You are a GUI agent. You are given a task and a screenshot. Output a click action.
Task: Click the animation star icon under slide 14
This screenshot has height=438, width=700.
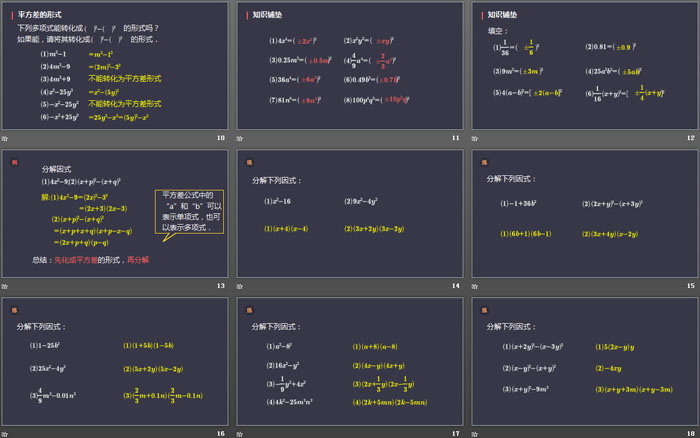click(x=240, y=286)
